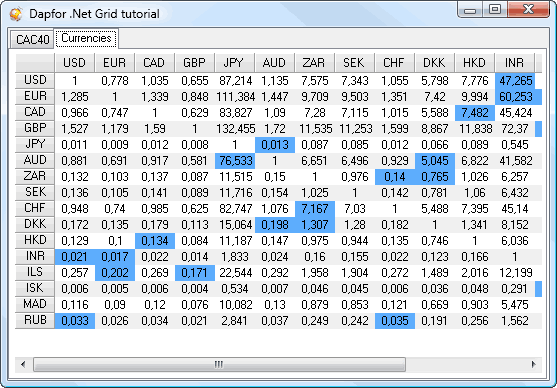Click highlighted cell 1,307
557x388 pixels.
coord(315,225)
